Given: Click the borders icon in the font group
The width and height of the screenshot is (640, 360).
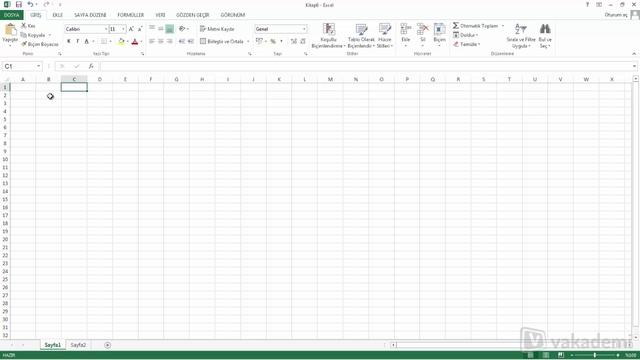Looking at the screenshot, I should [104, 41].
